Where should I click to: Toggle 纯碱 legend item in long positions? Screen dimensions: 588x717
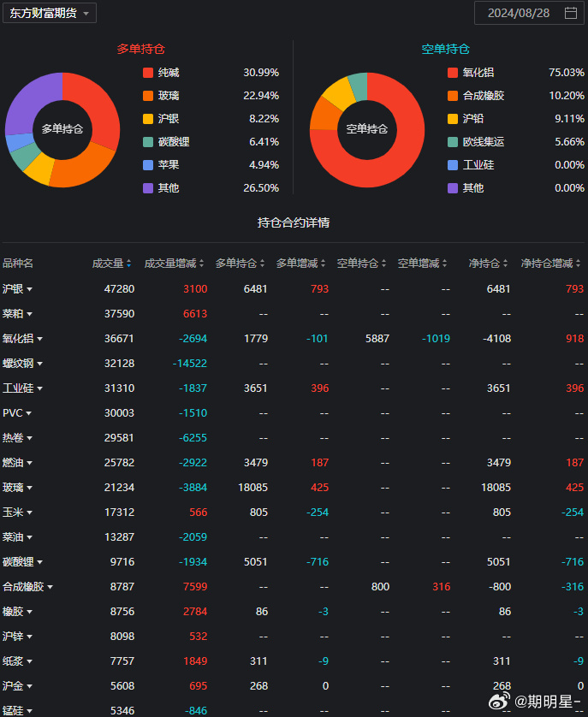(168, 73)
